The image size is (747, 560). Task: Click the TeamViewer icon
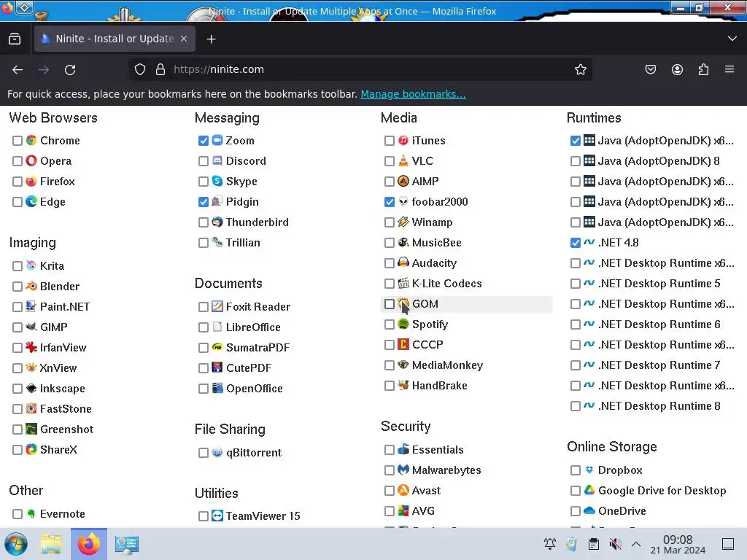pos(217,516)
